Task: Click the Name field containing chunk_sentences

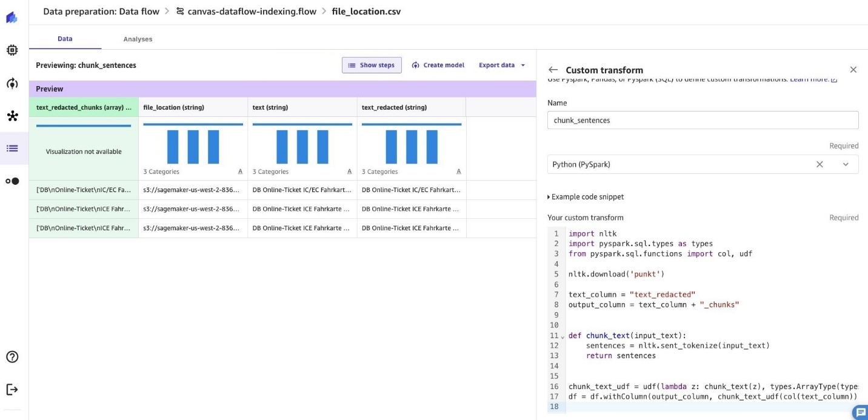Action: tap(703, 120)
